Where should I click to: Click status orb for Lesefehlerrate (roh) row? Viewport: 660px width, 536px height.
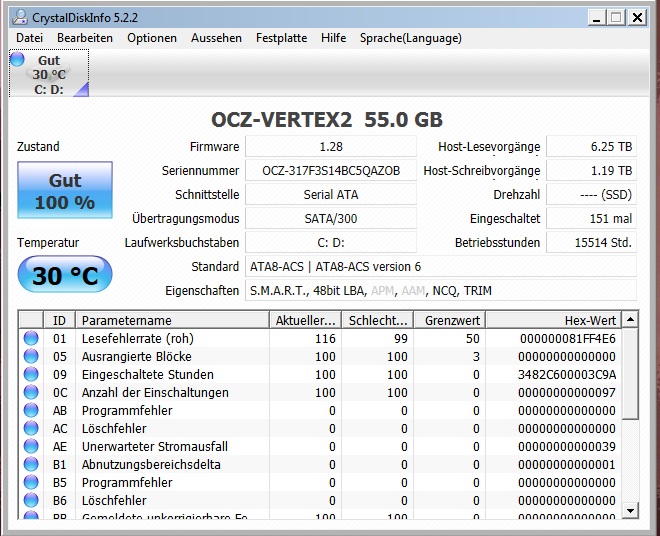[31, 338]
